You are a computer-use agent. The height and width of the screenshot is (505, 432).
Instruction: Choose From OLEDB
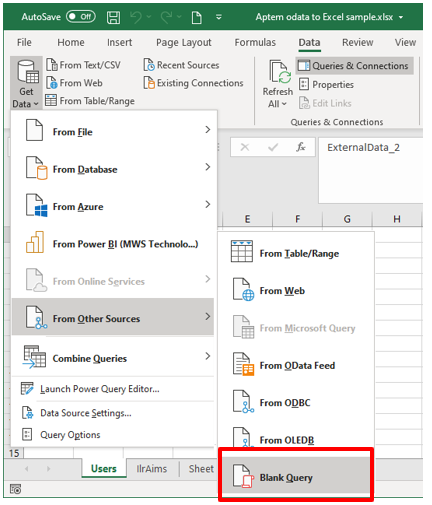click(296, 436)
